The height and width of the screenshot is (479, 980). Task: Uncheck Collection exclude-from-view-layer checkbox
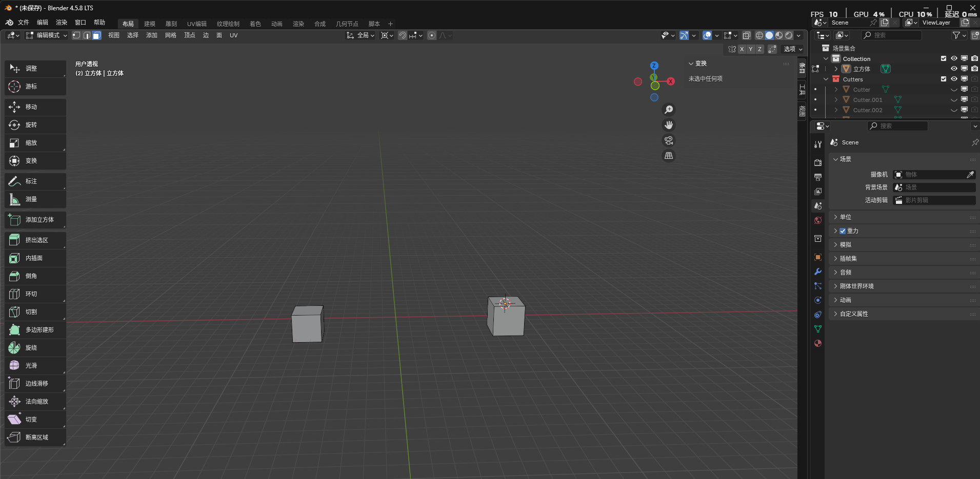pyautogui.click(x=944, y=58)
